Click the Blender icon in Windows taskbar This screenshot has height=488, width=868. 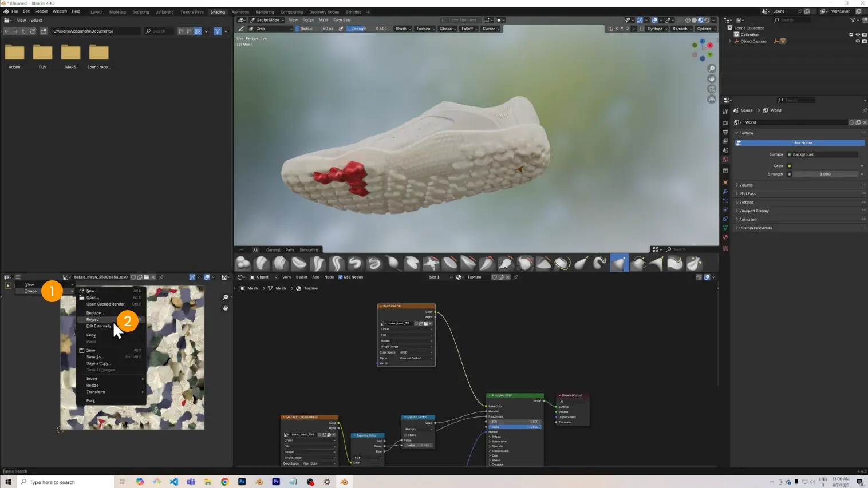point(344,482)
